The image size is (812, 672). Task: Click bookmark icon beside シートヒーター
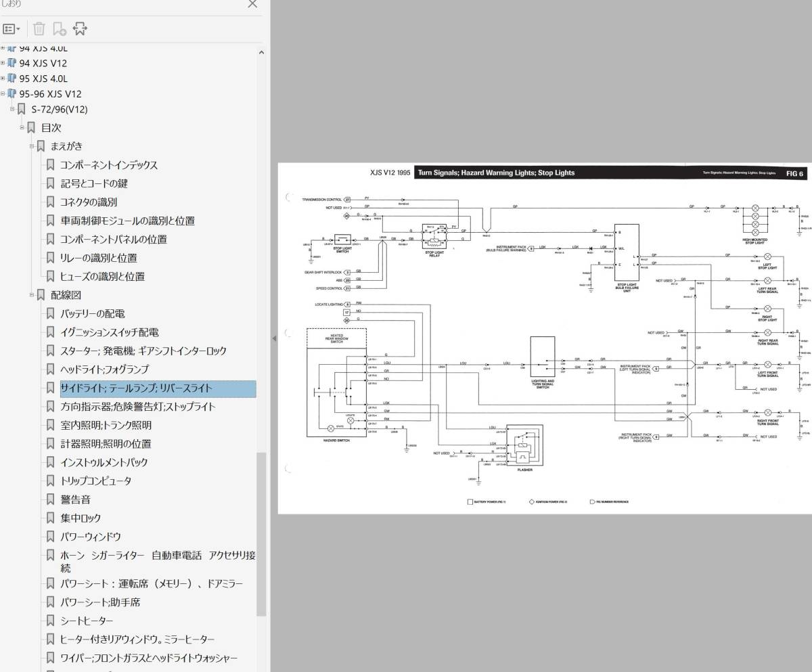pos(50,621)
